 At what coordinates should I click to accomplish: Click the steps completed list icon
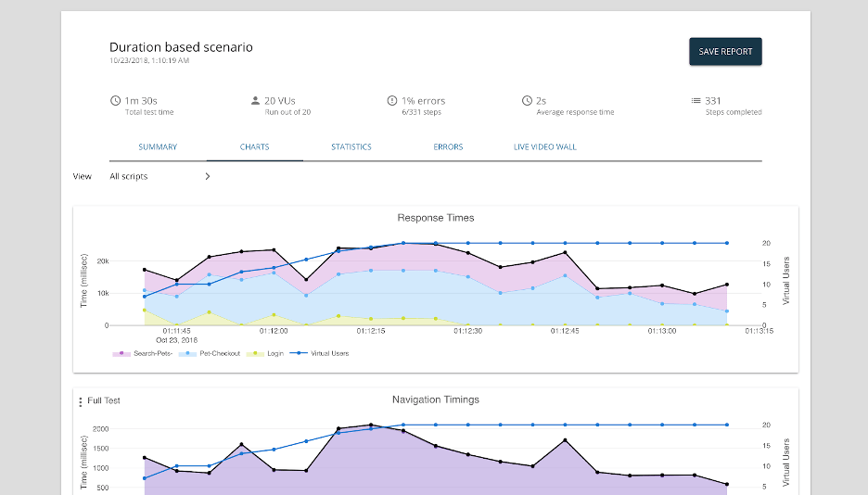(696, 101)
